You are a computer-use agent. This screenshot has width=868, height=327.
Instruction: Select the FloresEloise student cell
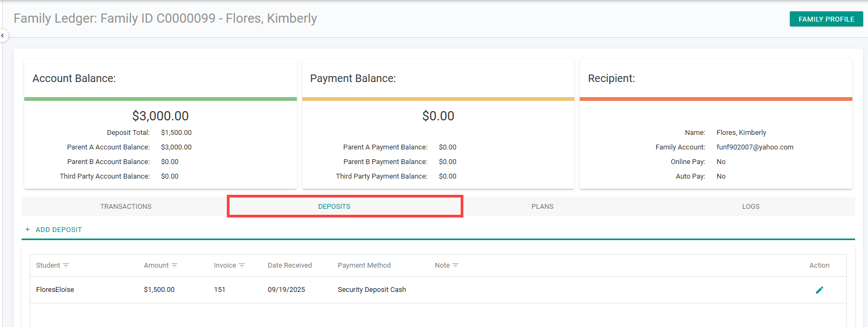pos(55,290)
